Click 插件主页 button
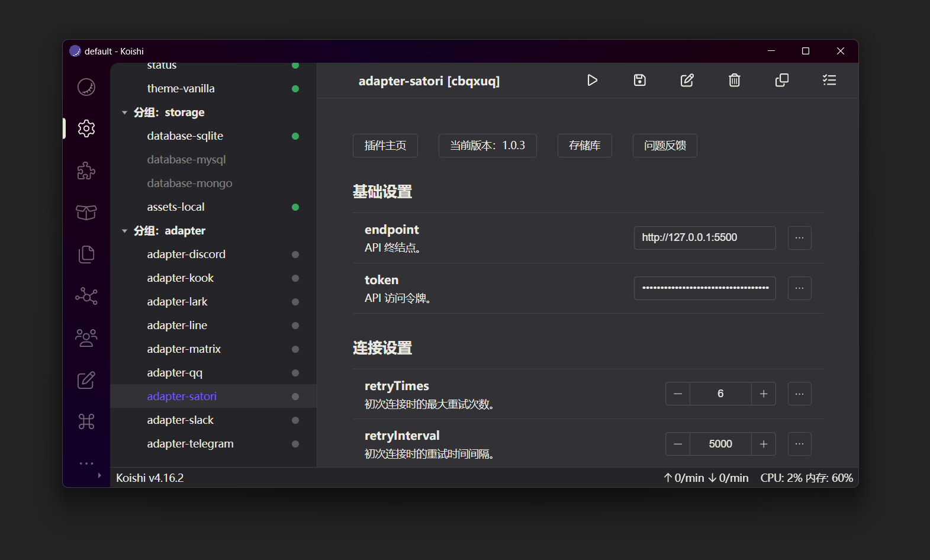This screenshot has width=930, height=560. pyautogui.click(x=385, y=146)
